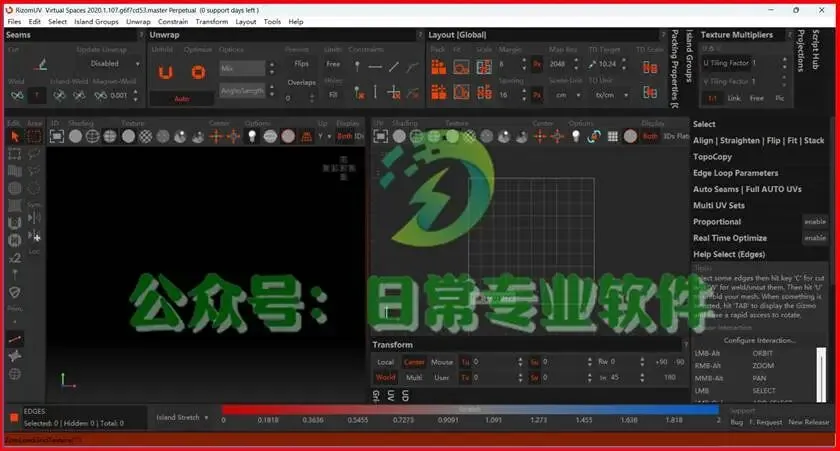Expand the Edge Loop Parameters section

(x=736, y=173)
